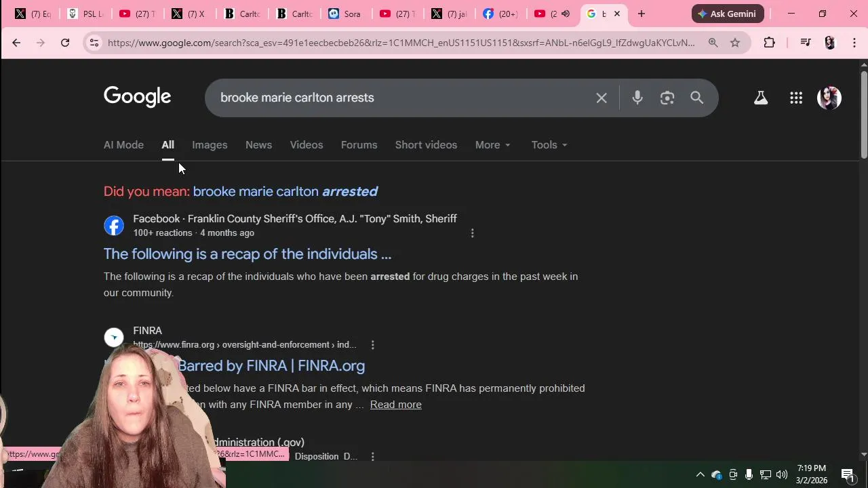
Task: Switch to the PSL tab
Action: [x=85, y=14]
